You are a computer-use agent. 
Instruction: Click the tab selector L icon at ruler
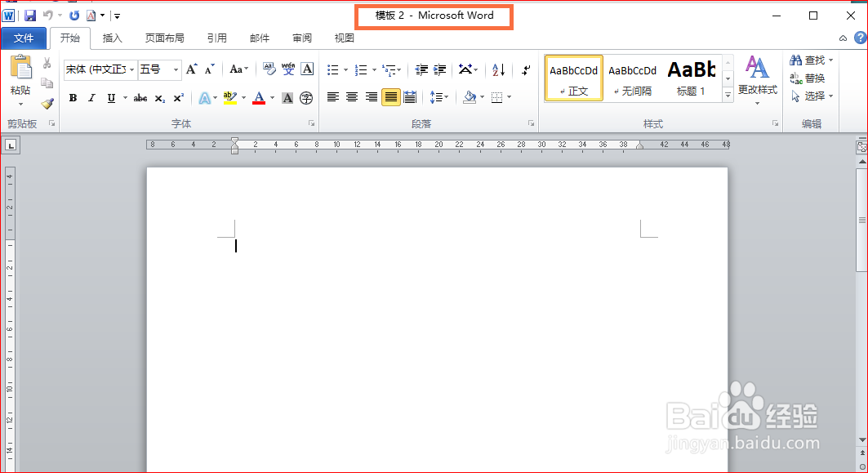point(11,145)
